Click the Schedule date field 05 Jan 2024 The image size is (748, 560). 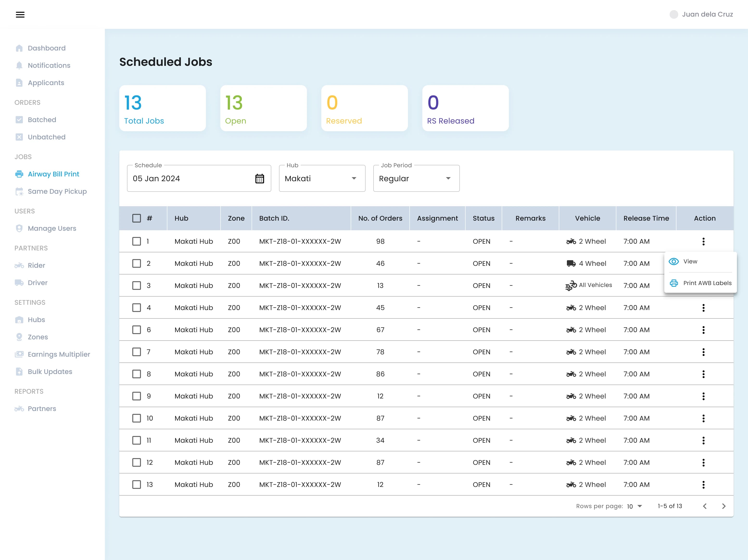coord(199,178)
